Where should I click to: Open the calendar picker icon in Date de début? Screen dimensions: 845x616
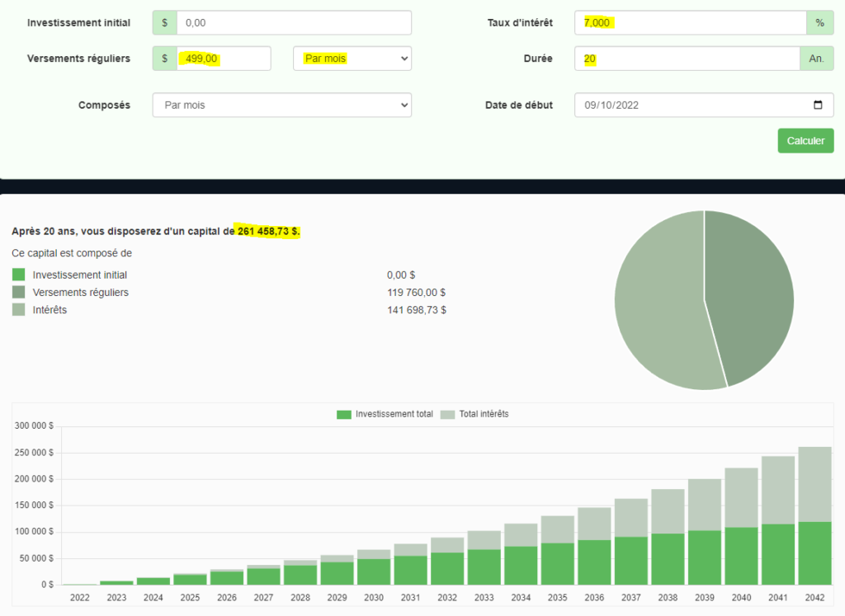tap(819, 105)
